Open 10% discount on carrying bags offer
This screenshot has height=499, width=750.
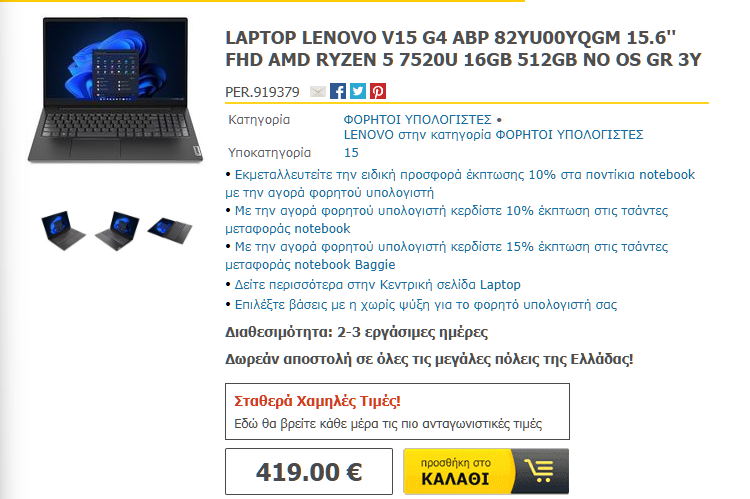click(x=447, y=219)
